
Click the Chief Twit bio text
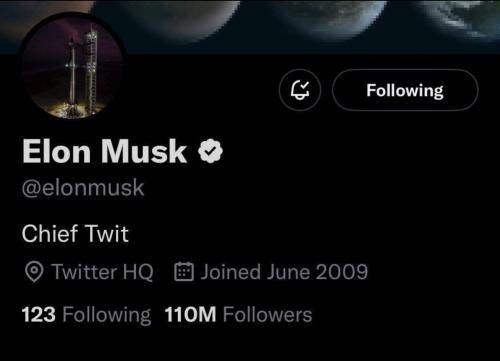tap(75, 234)
